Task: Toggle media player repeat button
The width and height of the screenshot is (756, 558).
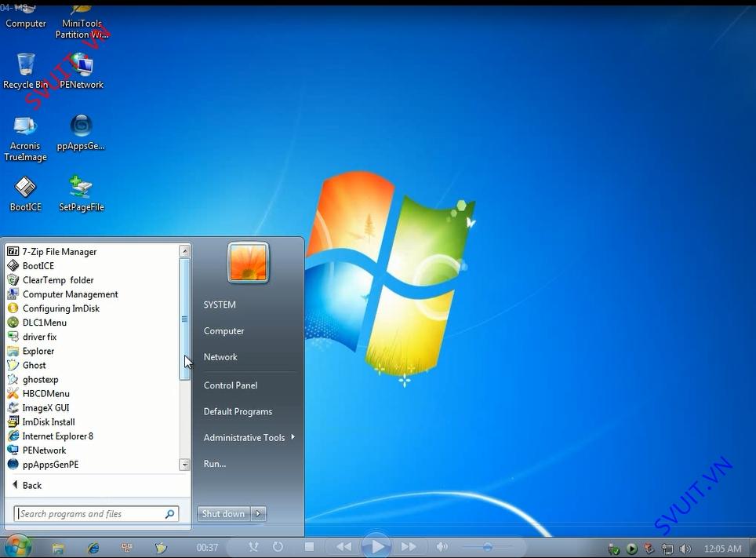Action: (278, 546)
